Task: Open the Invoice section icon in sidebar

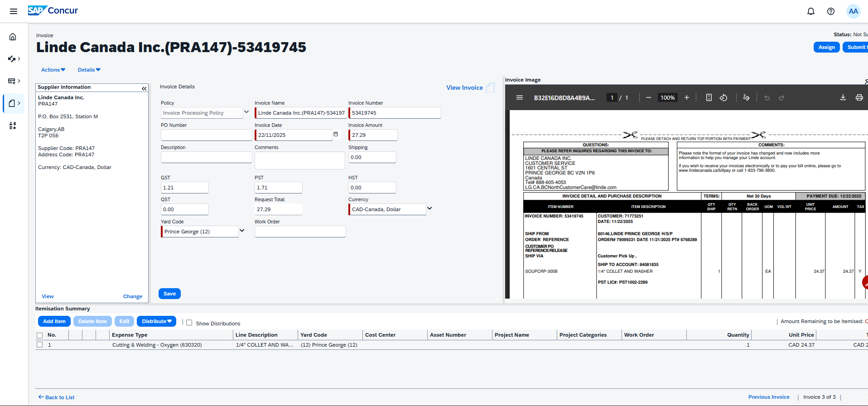Action: [x=13, y=103]
